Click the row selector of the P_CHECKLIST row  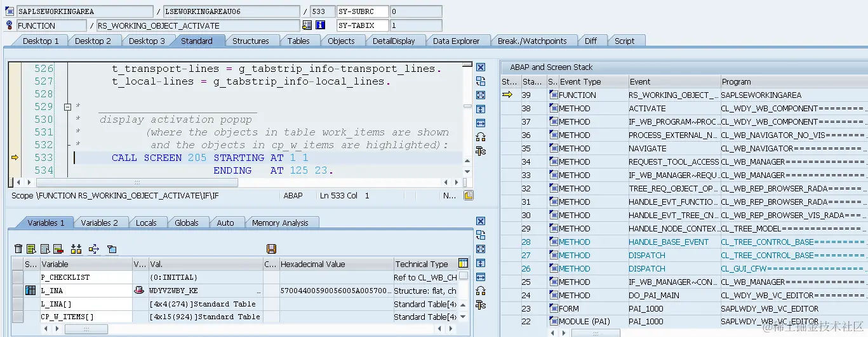[18, 277]
